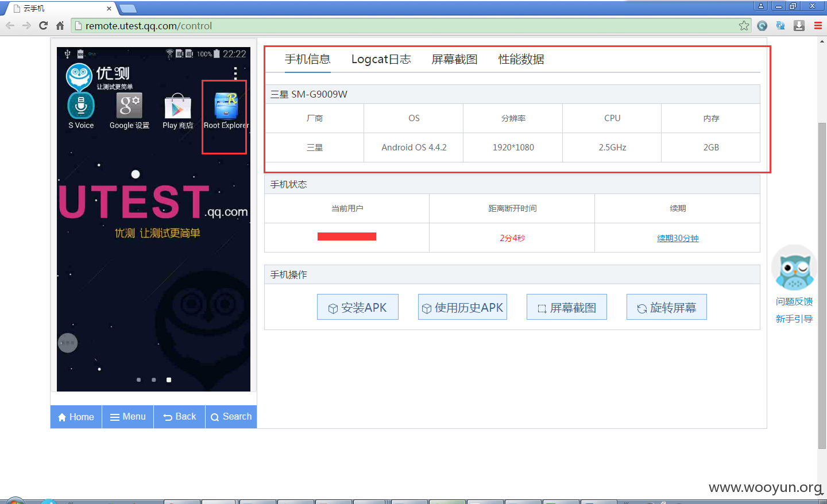Click the 三星 manufacturer value cell
The width and height of the screenshot is (827, 504).
315,148
